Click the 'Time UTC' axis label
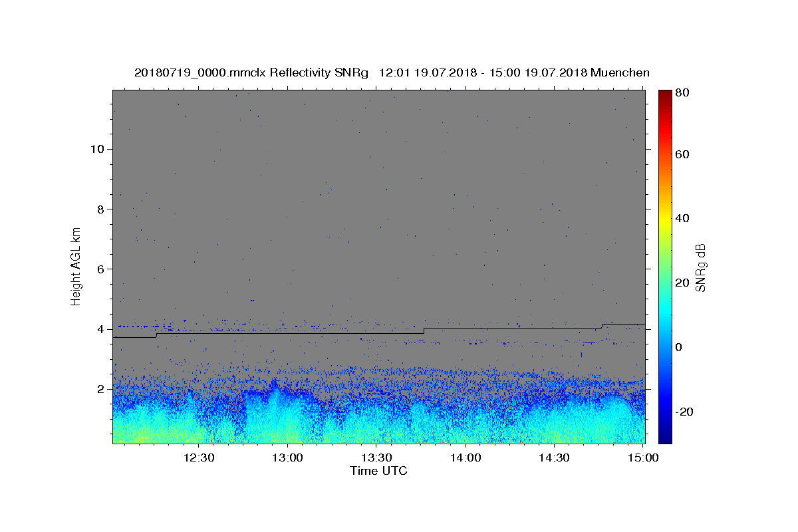The width and height of the screenshot is (798, 532). click(x=378, y=471)
